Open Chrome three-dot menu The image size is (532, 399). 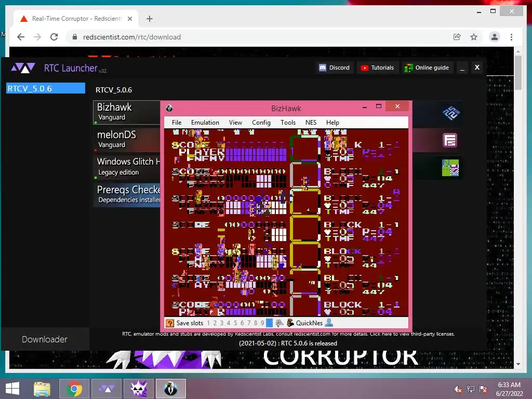pos(511,37)
